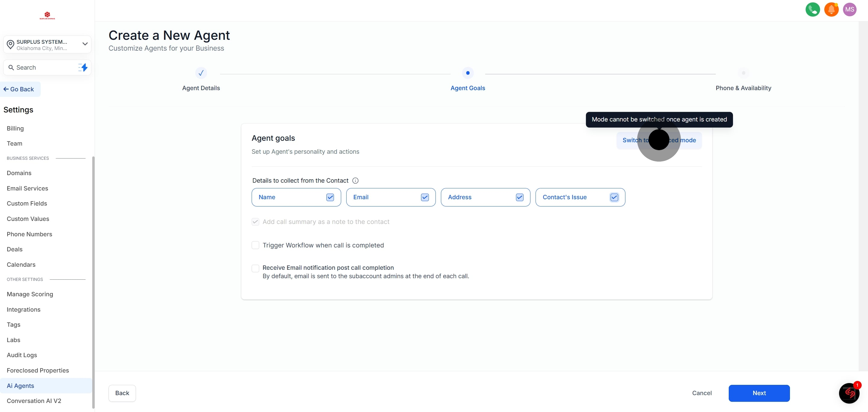Enable Receive Email notification post call completion
Viewport: 868px width, 412px height.
pyautogui.click(x=255, y=268)
